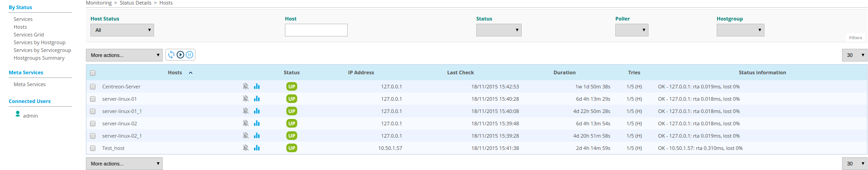Click notification bell icon for Centreon-Server
This screenshot has height=170, width=868.
(245, 86)
